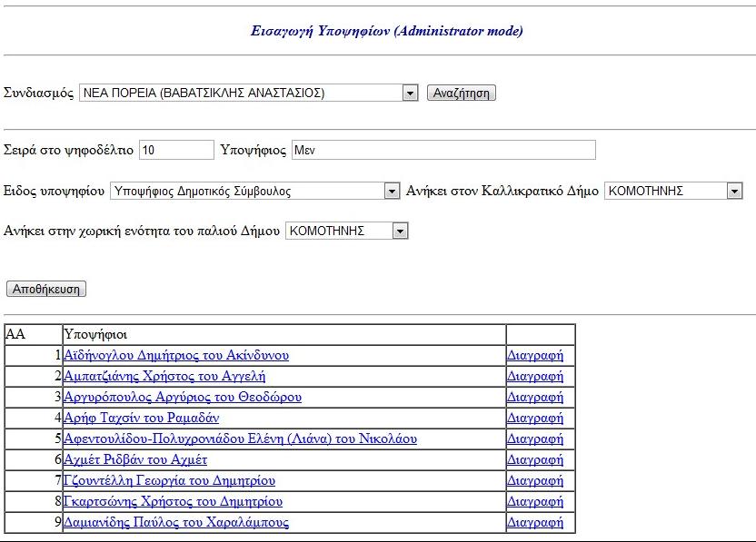The height and width of the screenshot is (542, 756).
Task: Click Διαγραφή for Γζουντέλλη Γεωργία row
Action: click(x=535, y=480)
